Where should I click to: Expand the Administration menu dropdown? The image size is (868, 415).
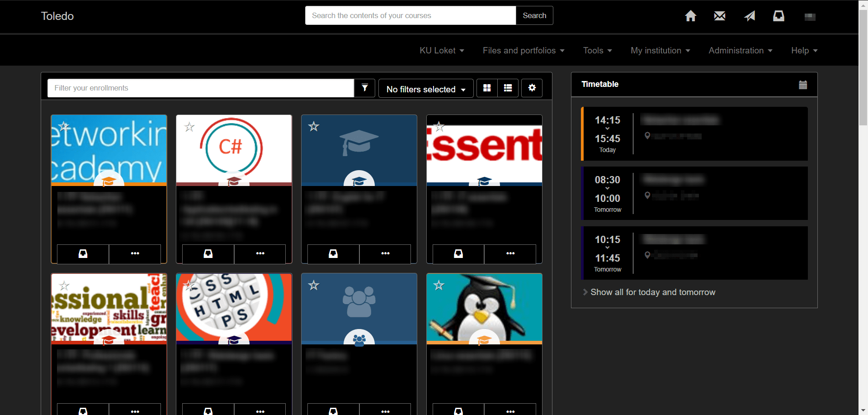point(740,50)
